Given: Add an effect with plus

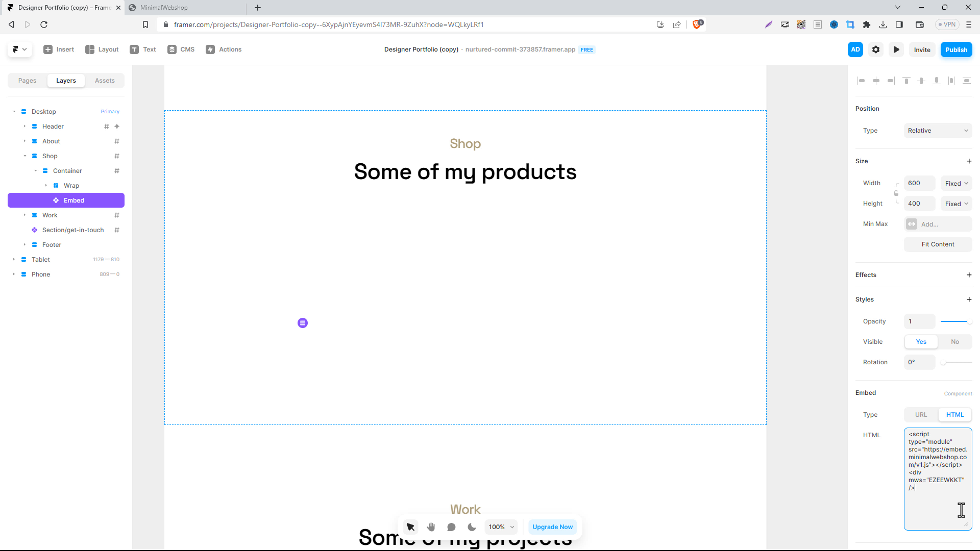Looking at the screenshot, I should [969, 275].
